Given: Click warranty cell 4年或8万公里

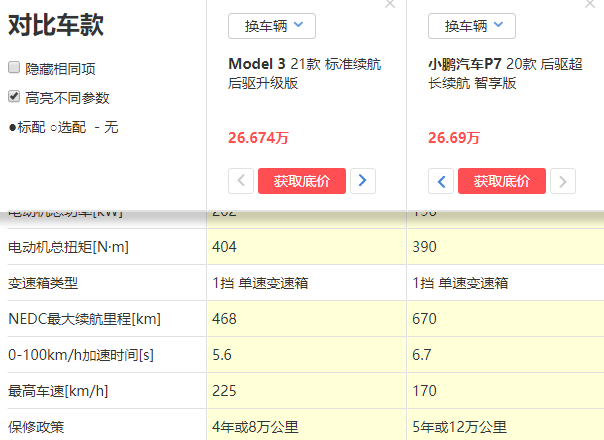Looking at the screenshot, I should click(x=255, y=427).
